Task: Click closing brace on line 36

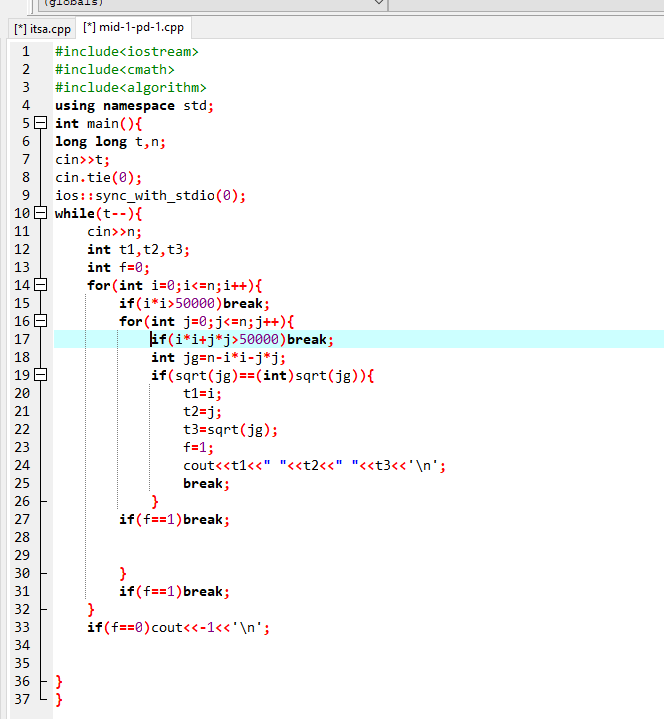Action: click(59, 682)
